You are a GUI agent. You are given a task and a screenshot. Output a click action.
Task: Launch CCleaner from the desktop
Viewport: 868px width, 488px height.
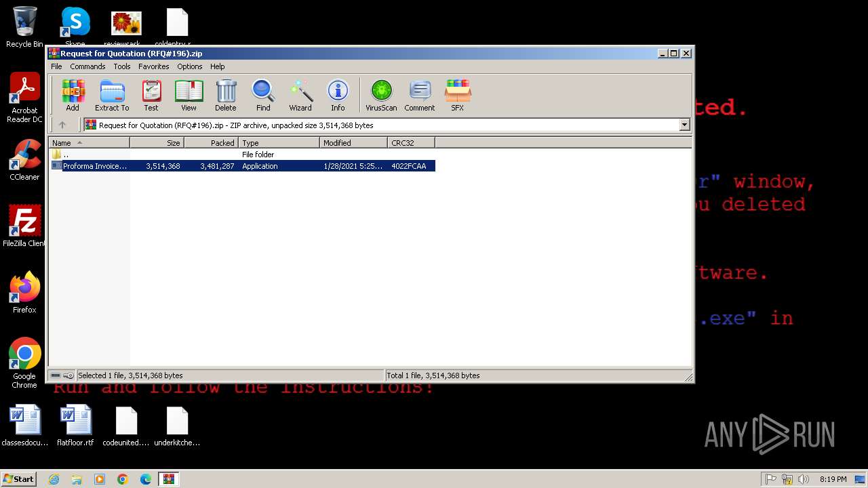coord(24,160)
